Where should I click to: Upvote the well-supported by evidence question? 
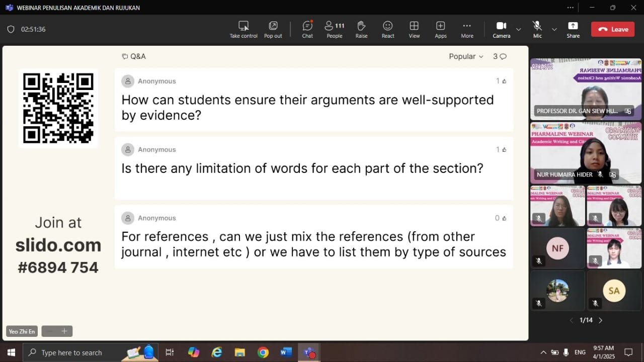pyautogui.click(x=504, y=81)
